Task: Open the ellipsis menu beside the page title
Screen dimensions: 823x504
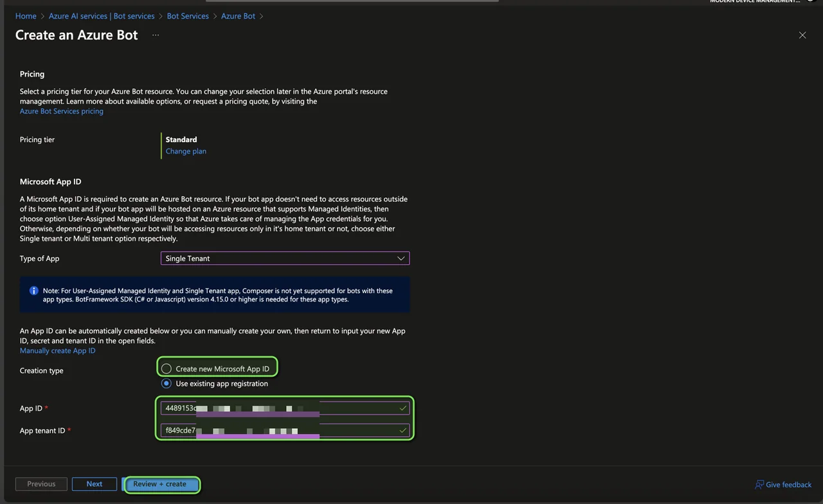Action: click(x=156, y=35)
